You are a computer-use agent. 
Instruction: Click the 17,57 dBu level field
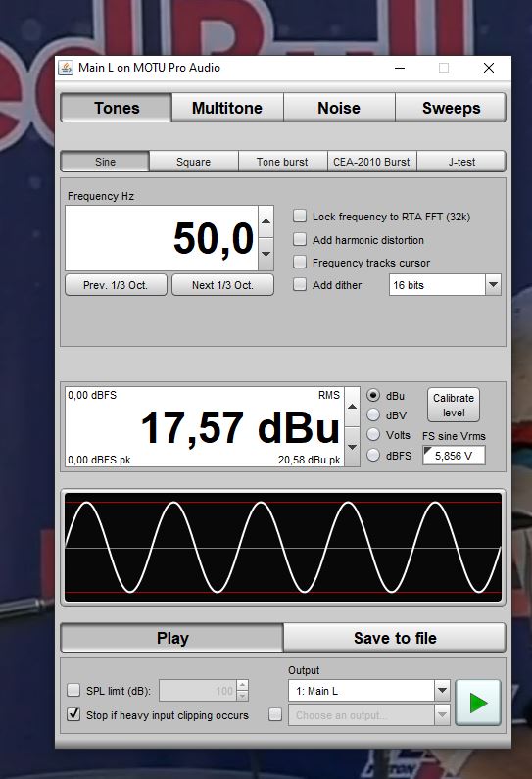click(x=204, y=427)
